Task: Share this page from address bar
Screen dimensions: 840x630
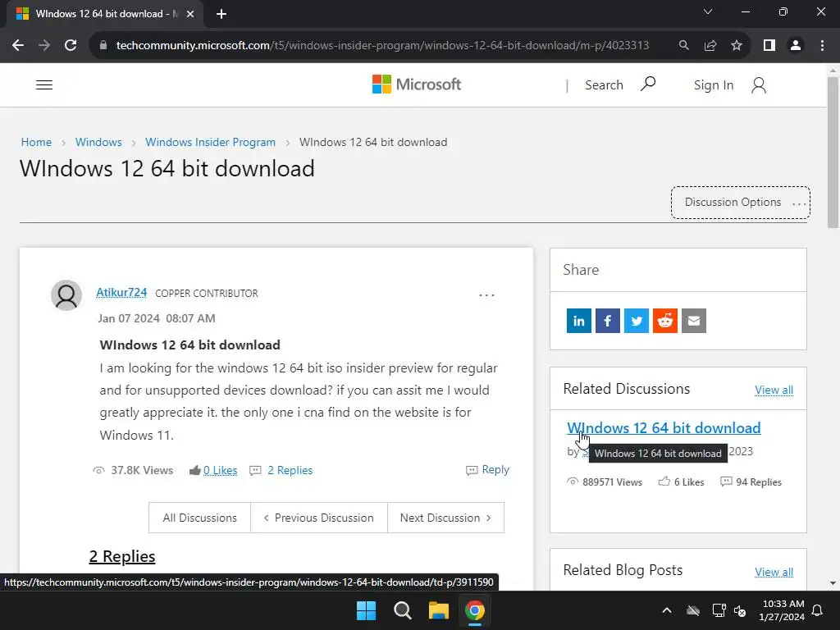Action: (710, 45)
